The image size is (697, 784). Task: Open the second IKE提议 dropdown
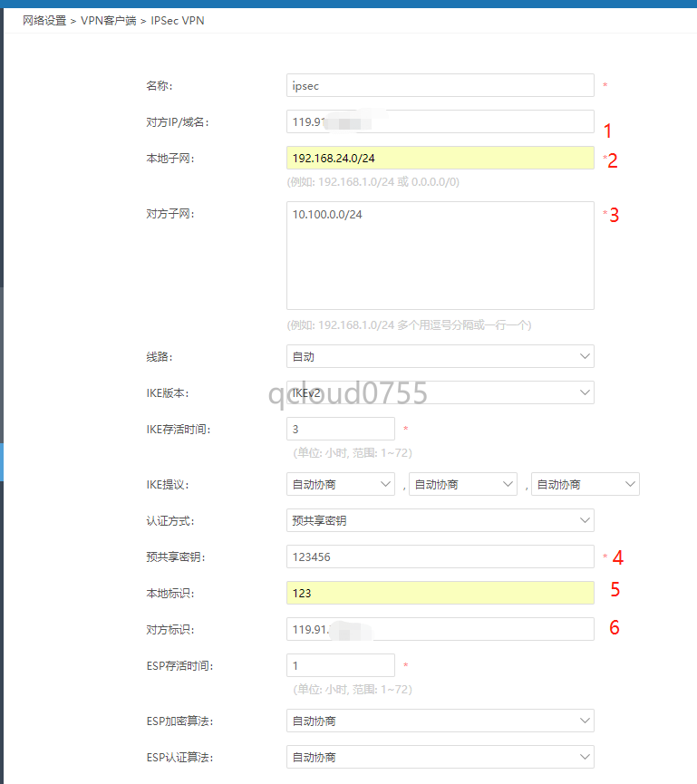pyautogui.click(x=462, y=484)
